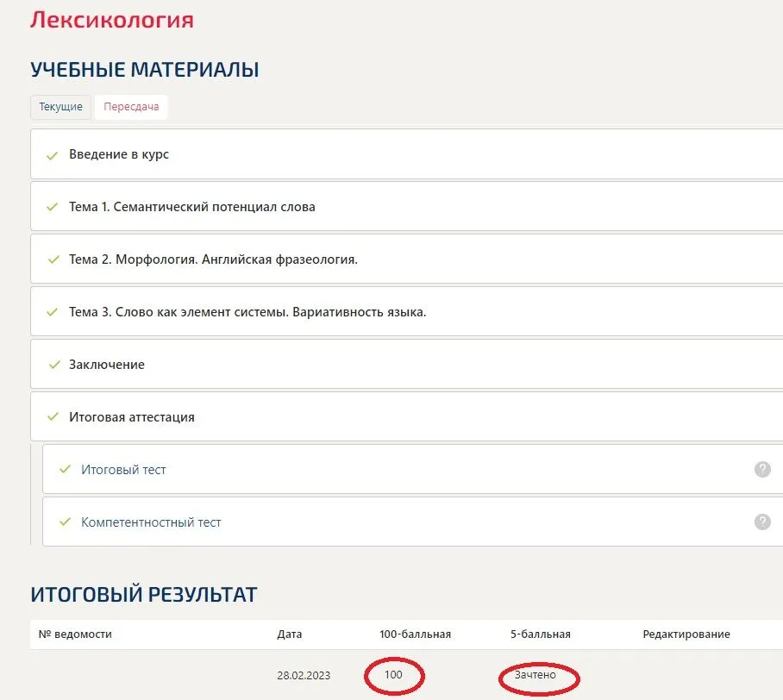Click the 100 score value in results

pos(393,675)
